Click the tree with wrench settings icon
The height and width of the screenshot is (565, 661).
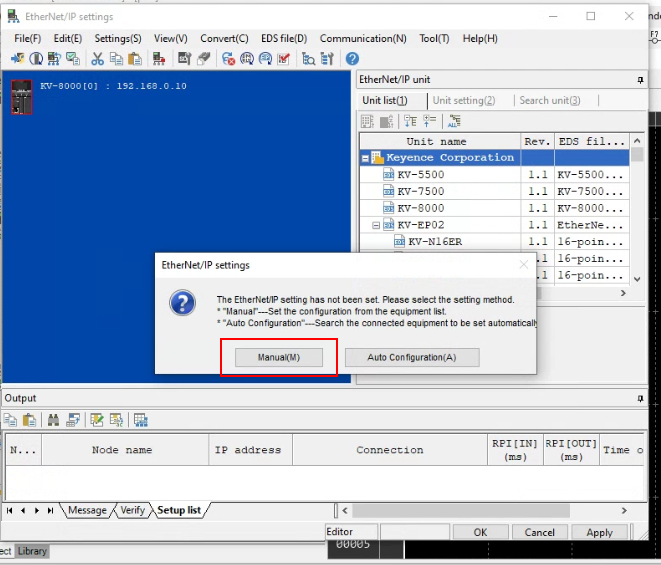tap(327, 59)
